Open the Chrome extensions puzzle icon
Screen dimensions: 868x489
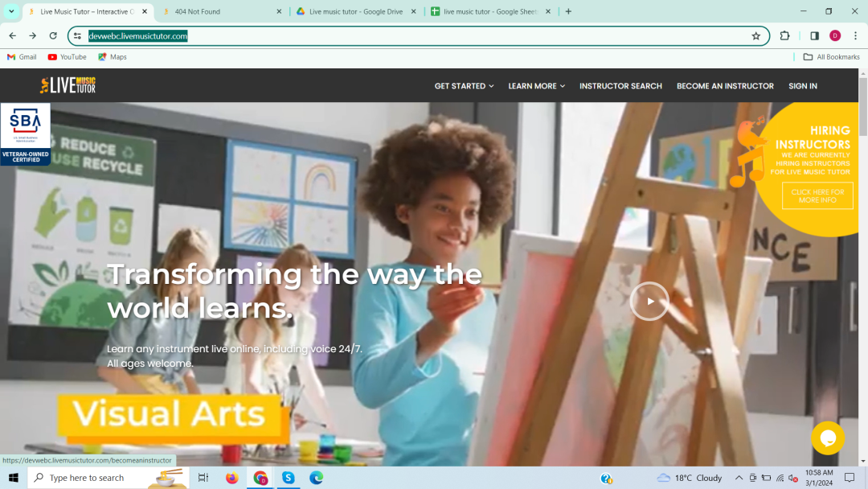click(x=785, y=36)
